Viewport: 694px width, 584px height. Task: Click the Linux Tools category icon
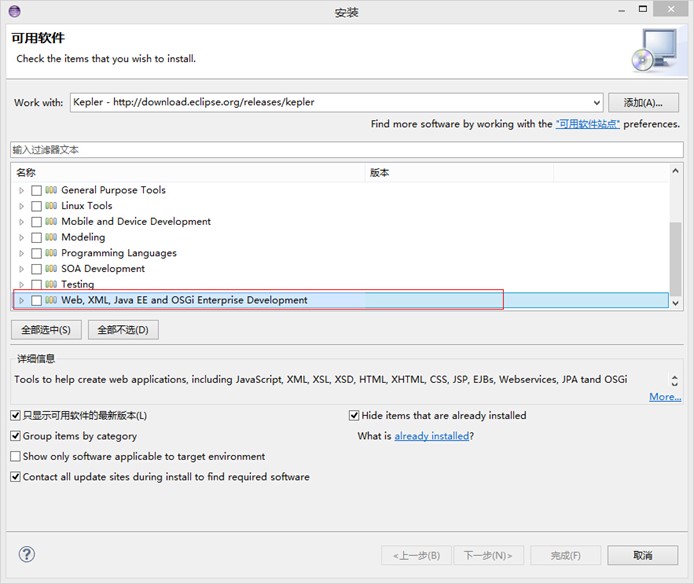coord(51,205)
